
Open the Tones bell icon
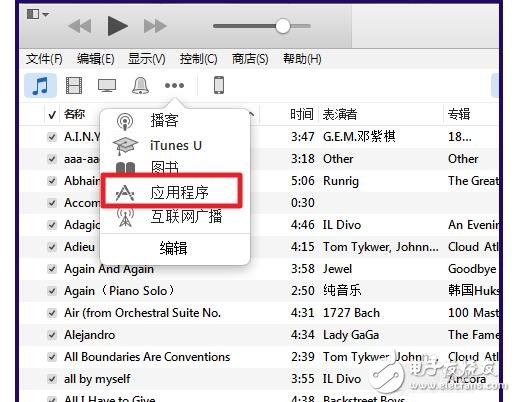pyautogui.click(x=140, y=85)
